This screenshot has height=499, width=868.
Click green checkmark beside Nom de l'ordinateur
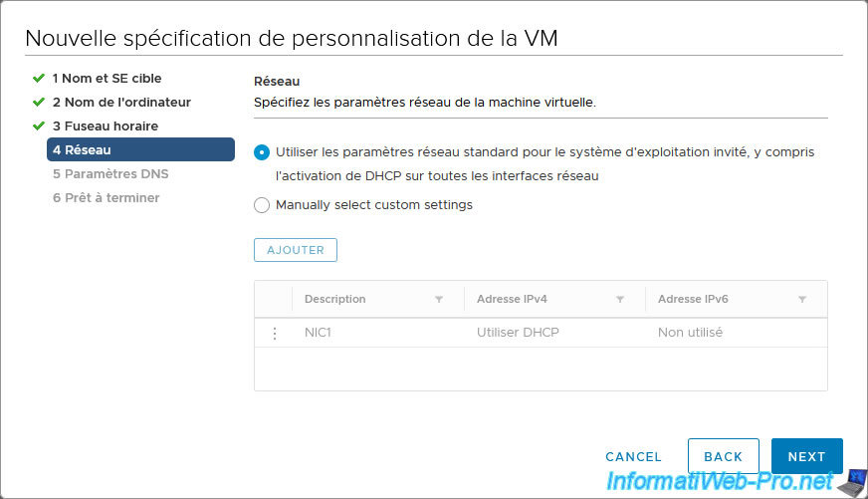click(39, 102)
